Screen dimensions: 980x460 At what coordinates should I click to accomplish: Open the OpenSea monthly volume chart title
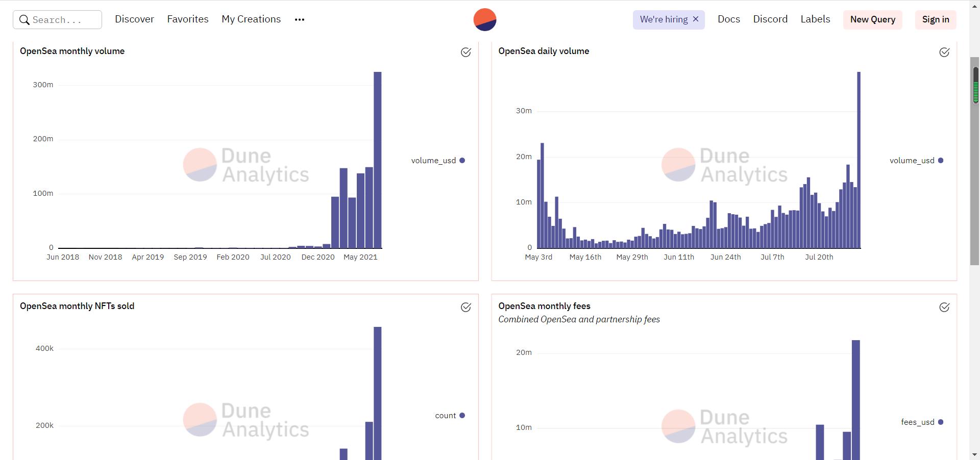pyautogui.click(x=72, y=51)
